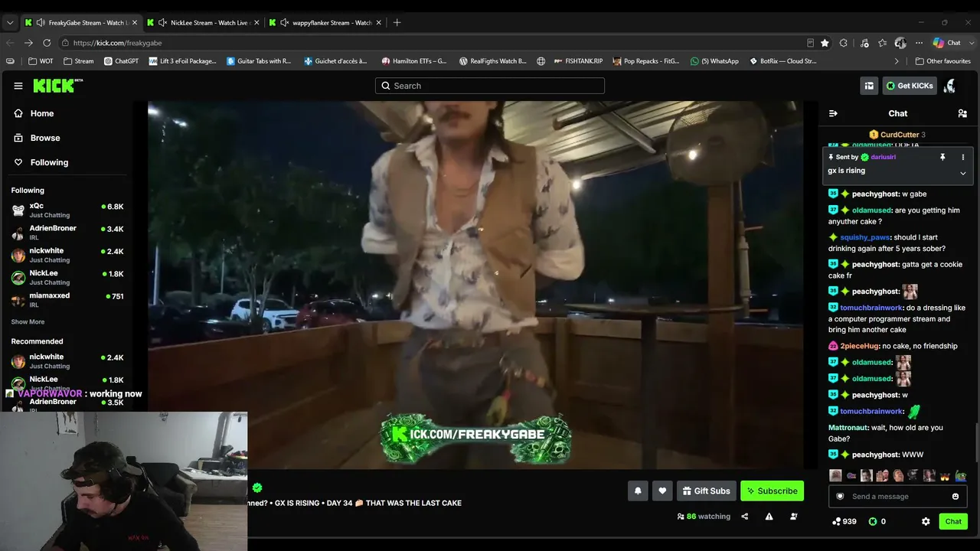Go forward in browser history

pos(28,43)
